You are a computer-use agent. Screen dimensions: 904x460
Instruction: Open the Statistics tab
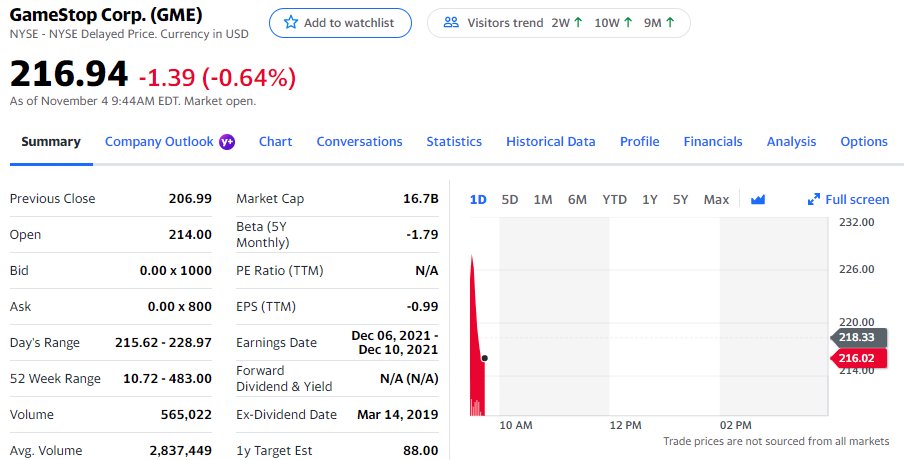click(x=454, y=142)
